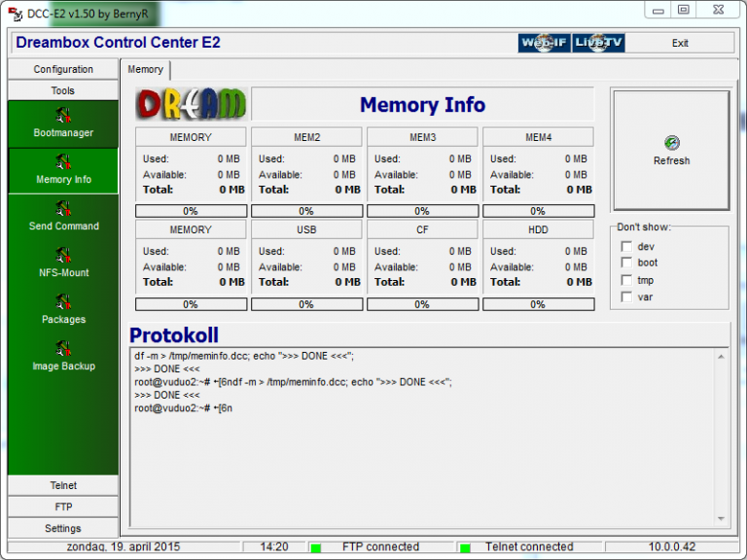Expand the FTP sidebar section
The height and width of the screenshot is (560, 747).
click(x=63, y=507)
